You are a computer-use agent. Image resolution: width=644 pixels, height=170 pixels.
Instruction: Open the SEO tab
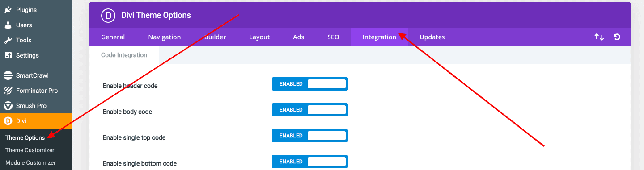click(x=333, y=37)
